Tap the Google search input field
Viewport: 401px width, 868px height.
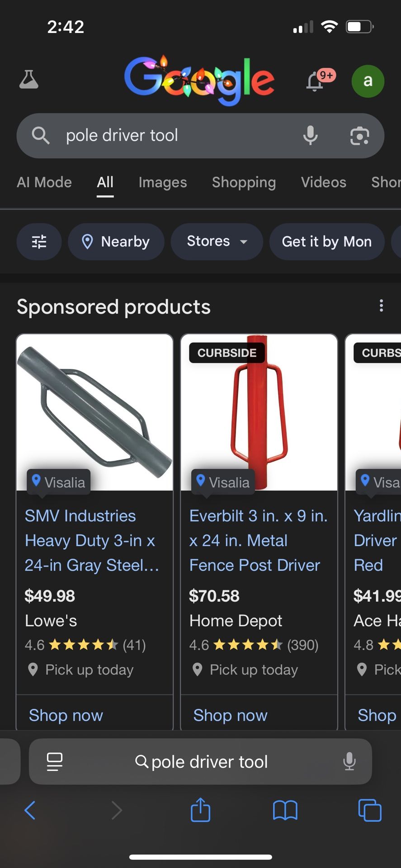pos(181,136)
